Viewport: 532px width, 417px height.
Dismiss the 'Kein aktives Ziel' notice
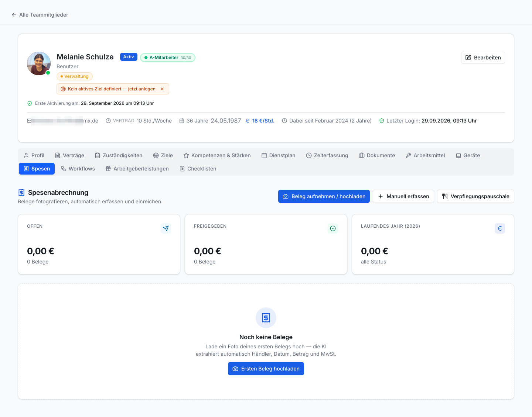tap(162, 89)
